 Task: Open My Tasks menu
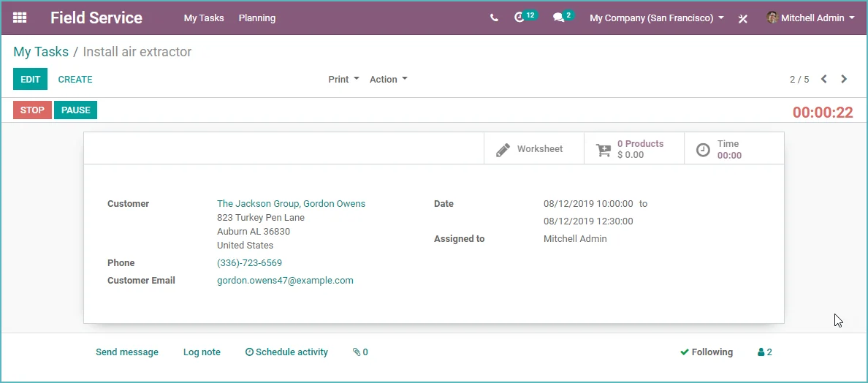click(x=204, y=18)
